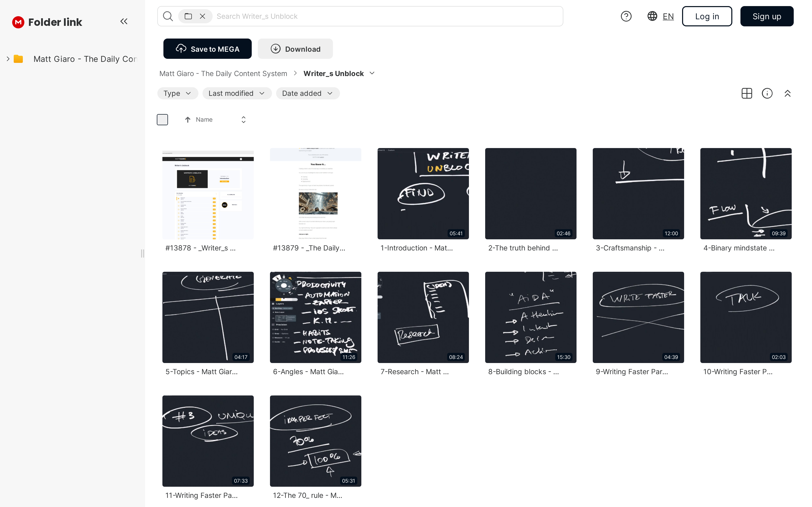Click the globe language icon
Screen dimensions: 812x507
pyautogui.click(x=652, y=16)
